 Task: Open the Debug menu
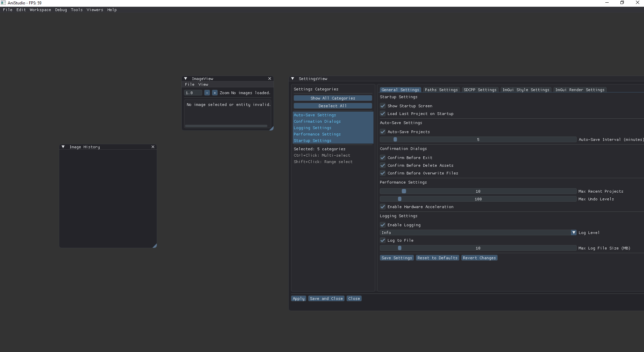click(x=61, y=10)
